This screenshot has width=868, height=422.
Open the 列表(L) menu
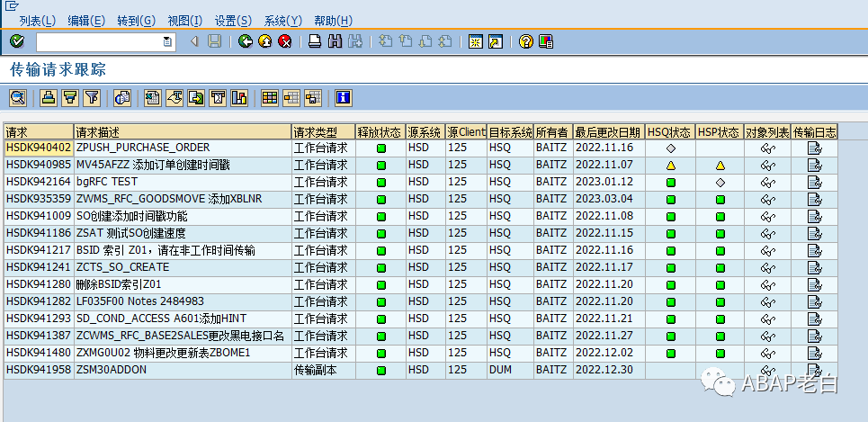[x=37, y=21]
